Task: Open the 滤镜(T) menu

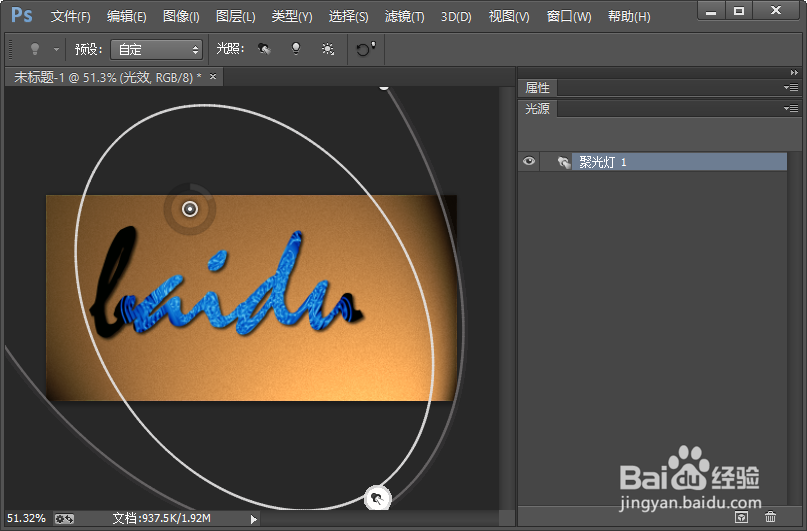Action: tap(405, 16)
